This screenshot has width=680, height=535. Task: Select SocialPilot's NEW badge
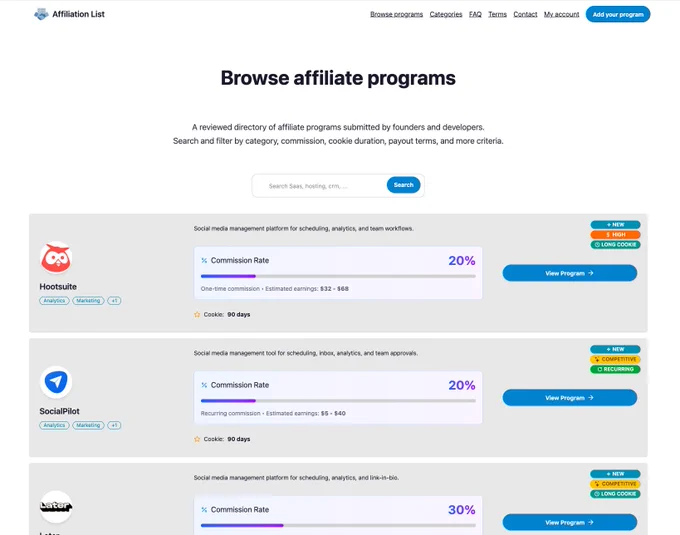tap(615, 349)
